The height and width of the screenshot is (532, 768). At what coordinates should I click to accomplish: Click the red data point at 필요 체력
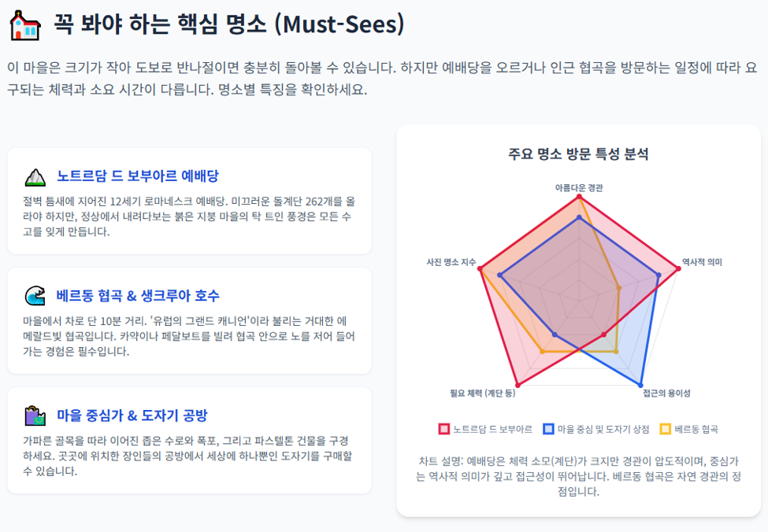(x=518, y=385)
